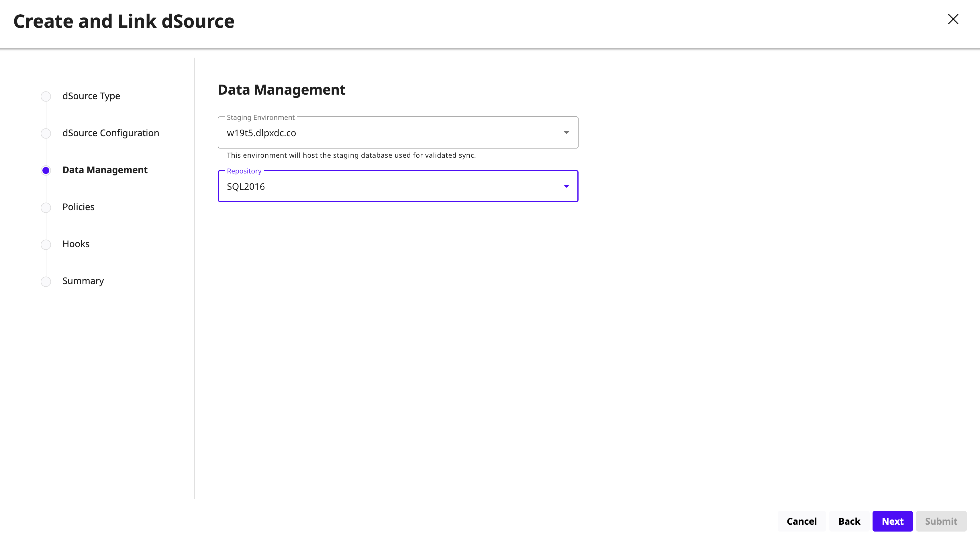
Task: Click the Repository field label
Action: pyautogui.click(x=244, y=171)
